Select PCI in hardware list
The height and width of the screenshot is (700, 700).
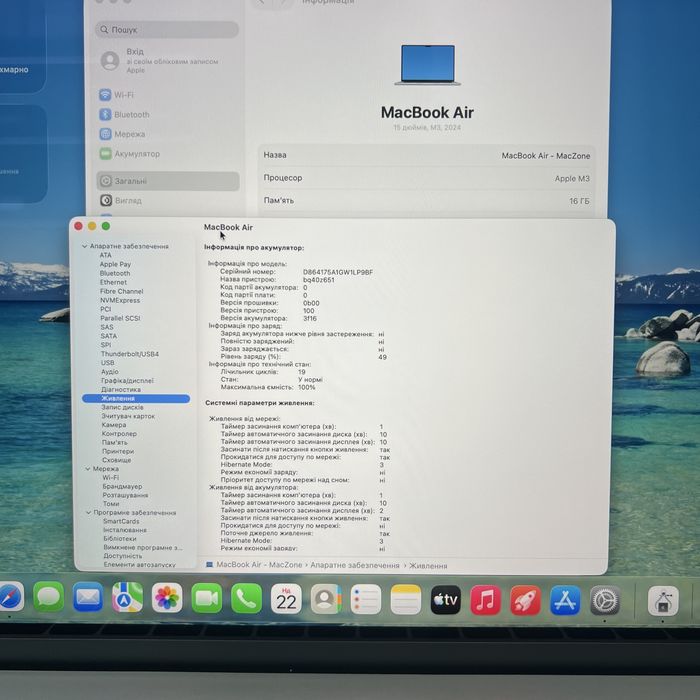106,309
